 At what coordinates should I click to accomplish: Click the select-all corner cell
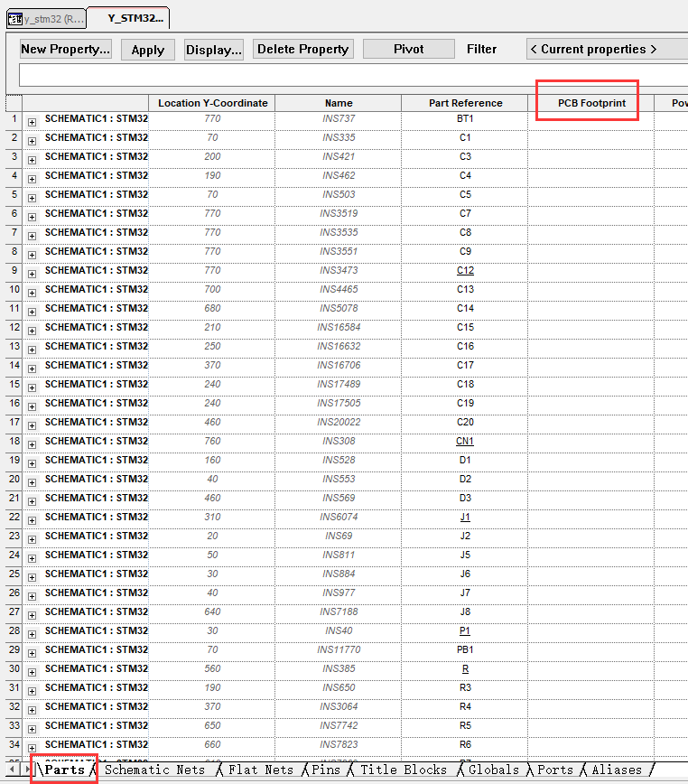click(14, 103)
